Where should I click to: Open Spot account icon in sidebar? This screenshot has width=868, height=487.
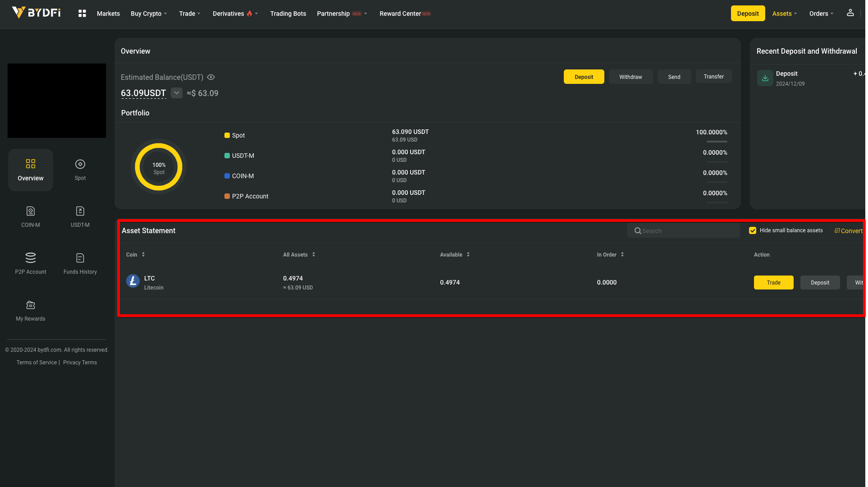[x=80, y=164]
